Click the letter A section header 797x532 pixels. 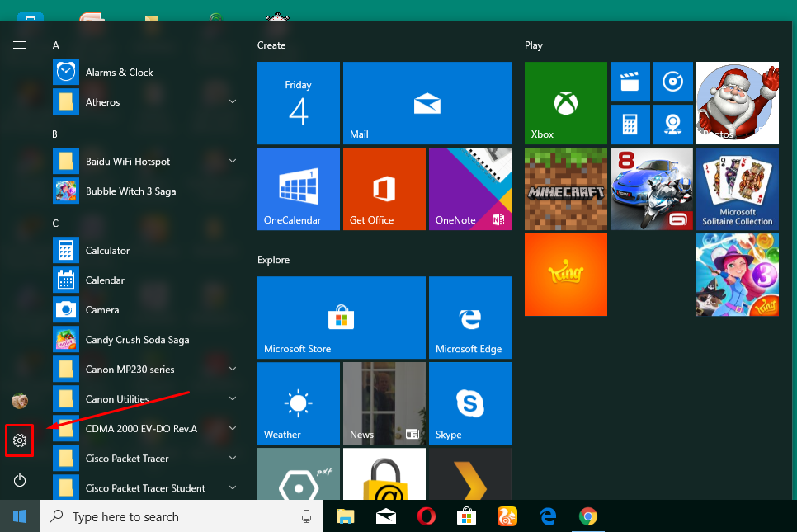(x=56, y=45)
